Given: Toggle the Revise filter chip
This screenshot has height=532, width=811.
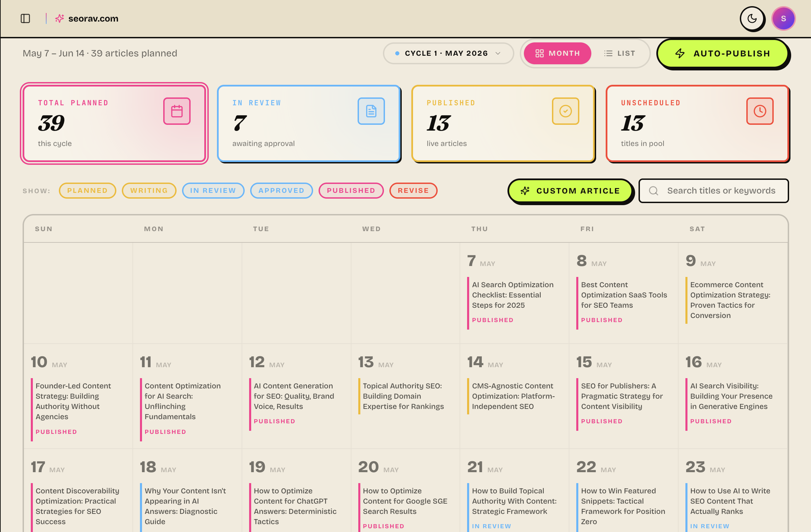Looking at the screenshot, I should click(x=413, y=190).
